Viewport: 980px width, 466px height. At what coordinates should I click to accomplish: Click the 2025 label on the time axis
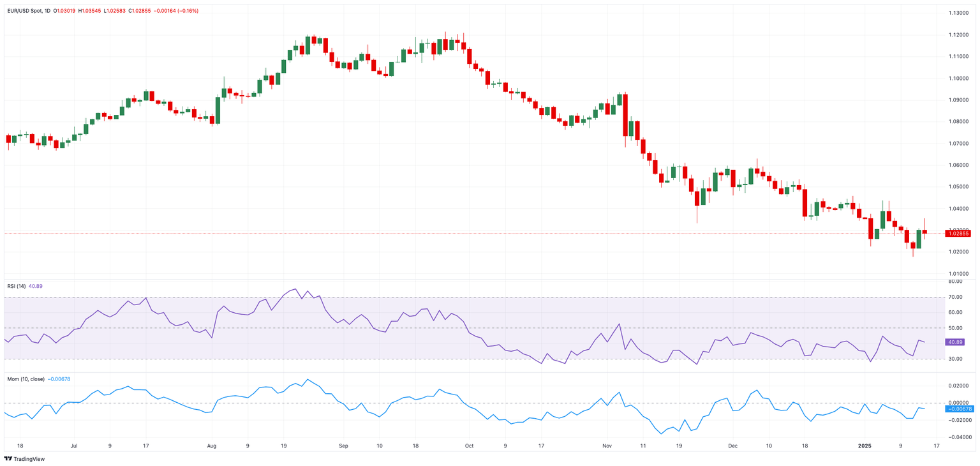coord(865,446)
